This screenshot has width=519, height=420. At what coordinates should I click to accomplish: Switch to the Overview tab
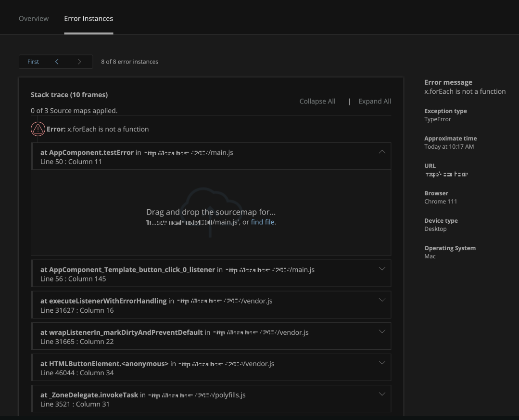pyautogui.click(x=34, y=18)
